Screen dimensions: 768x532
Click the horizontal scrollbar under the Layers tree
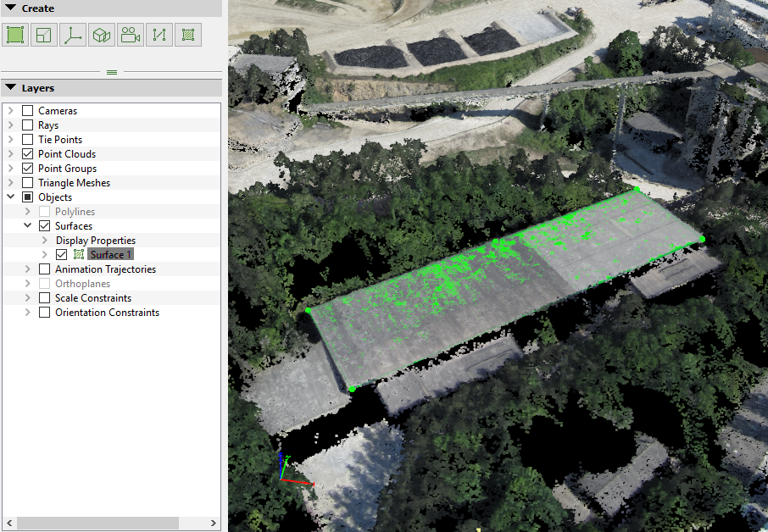pyautogui.click(x=97, y=523)
